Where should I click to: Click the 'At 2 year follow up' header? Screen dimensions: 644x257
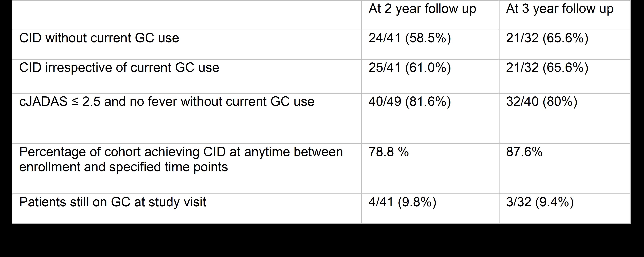[422, 9]
